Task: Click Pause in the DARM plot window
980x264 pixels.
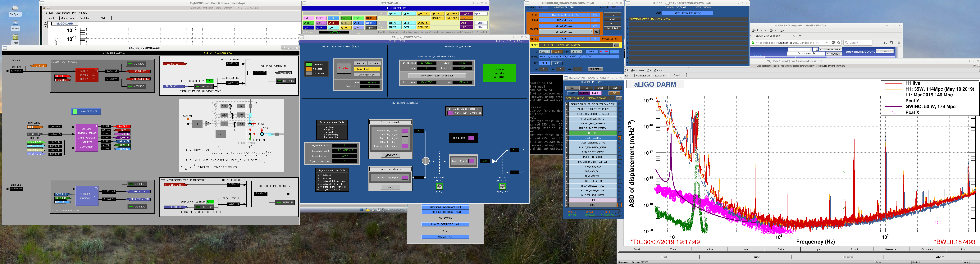Action: (x=755, y=257)
